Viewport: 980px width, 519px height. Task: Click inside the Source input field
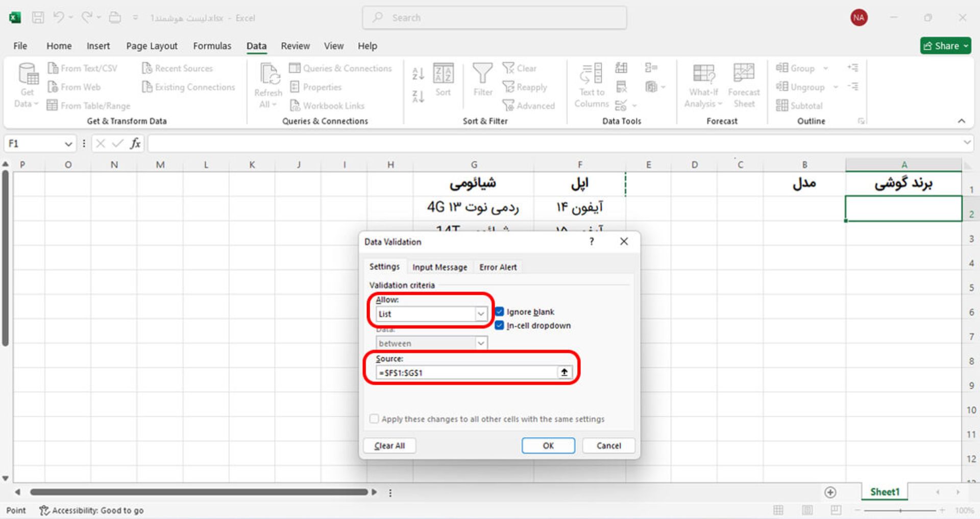tap(467, 372)
